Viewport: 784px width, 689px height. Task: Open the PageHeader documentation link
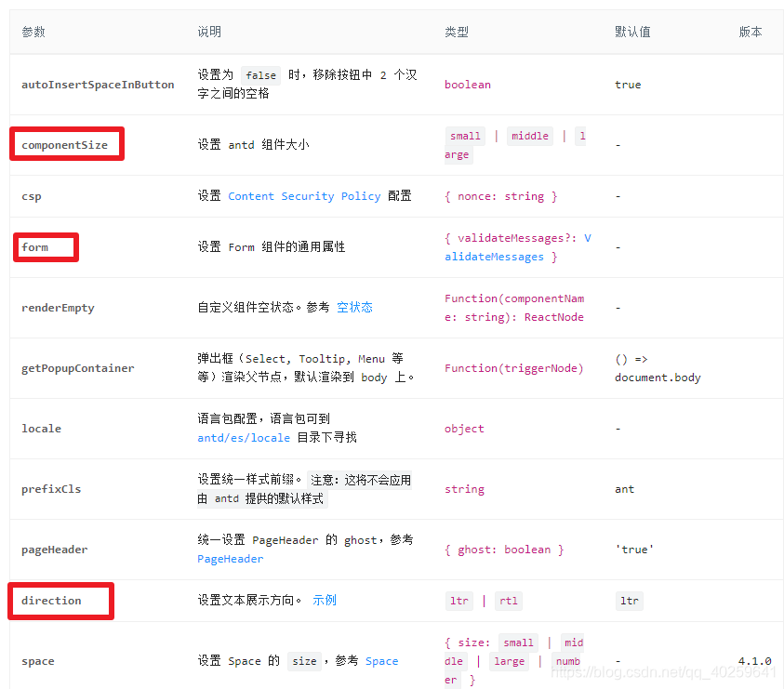point(230,559)
